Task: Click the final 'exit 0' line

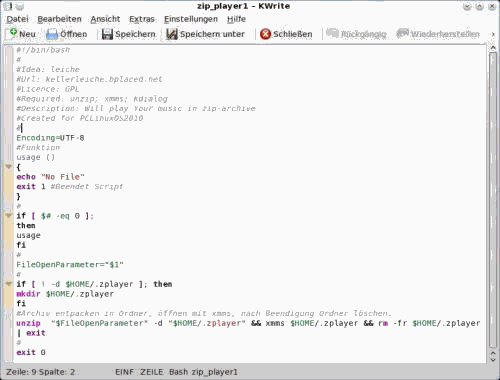Action: click(31, 352)
